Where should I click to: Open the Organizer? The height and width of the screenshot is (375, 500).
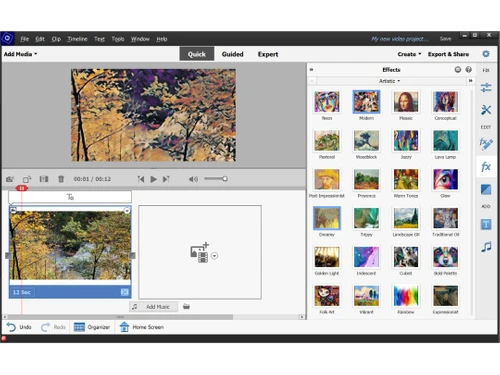tap(92, 327)
